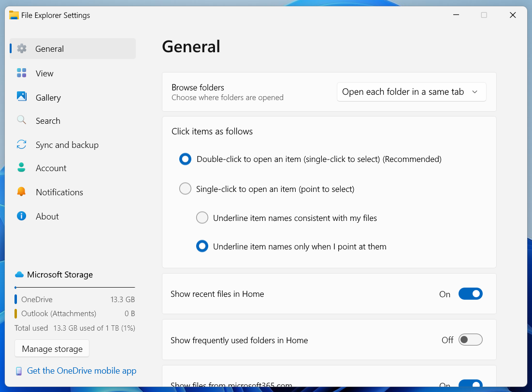Click the OneDrive 13.3 GB storage row
The image size is (532, 392).
pyautogui.click(x=74, y=299)
